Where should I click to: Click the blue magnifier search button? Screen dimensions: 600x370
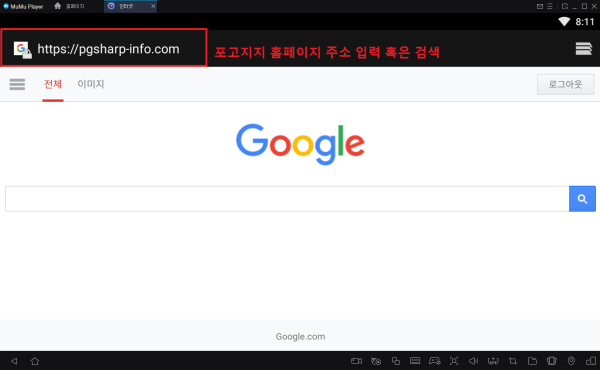[x=582, y=199]
